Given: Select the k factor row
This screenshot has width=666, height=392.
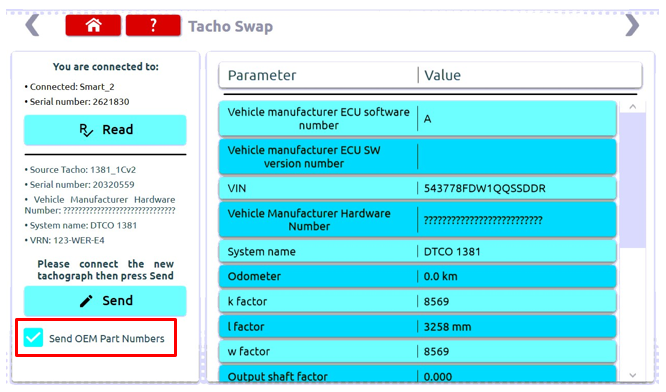Looking at the screenshot, I should tap(418, 302).
